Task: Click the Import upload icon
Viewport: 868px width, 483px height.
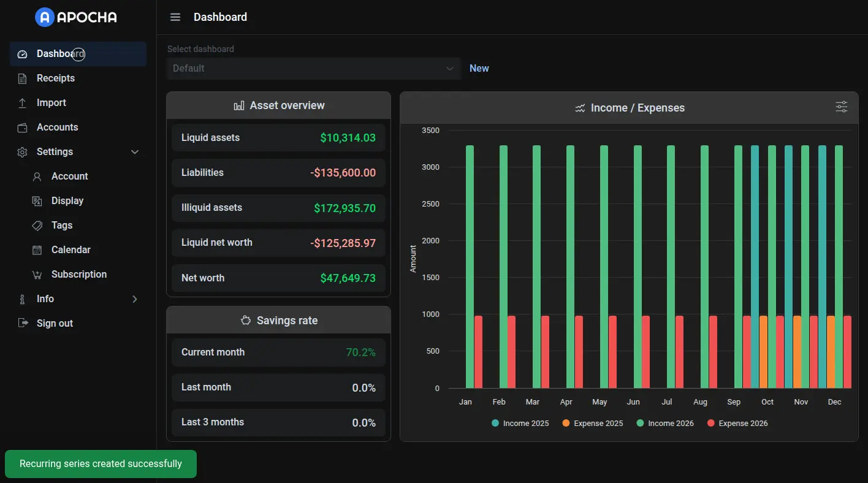Action: coord(23,103)
